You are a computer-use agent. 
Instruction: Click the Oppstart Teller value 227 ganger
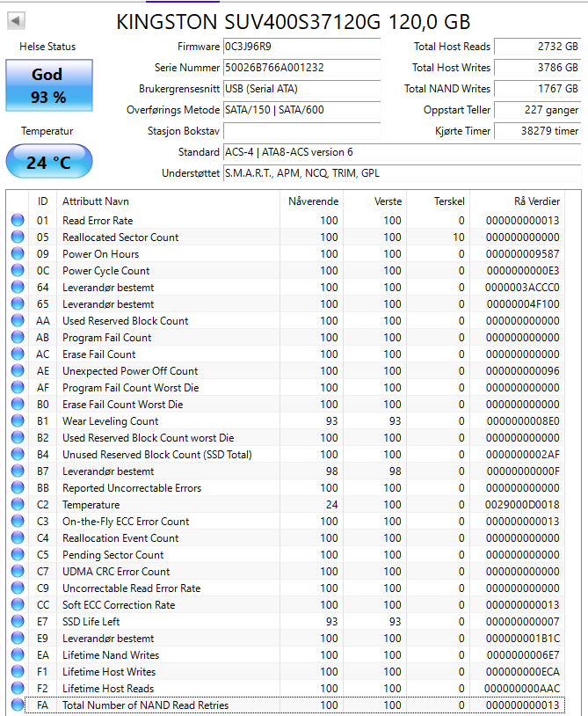click(537, 110)
